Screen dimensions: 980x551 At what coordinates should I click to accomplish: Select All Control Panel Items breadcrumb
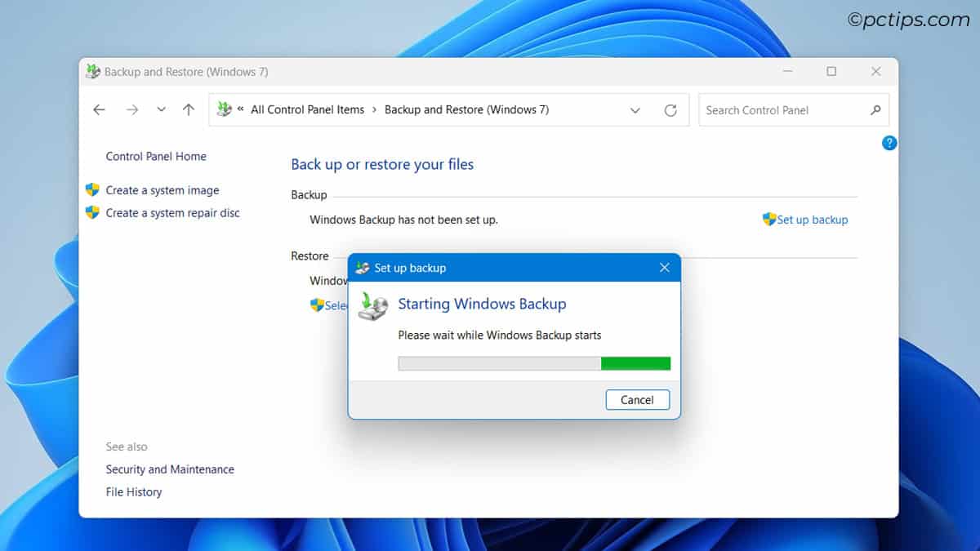click(x=307, y=109)
